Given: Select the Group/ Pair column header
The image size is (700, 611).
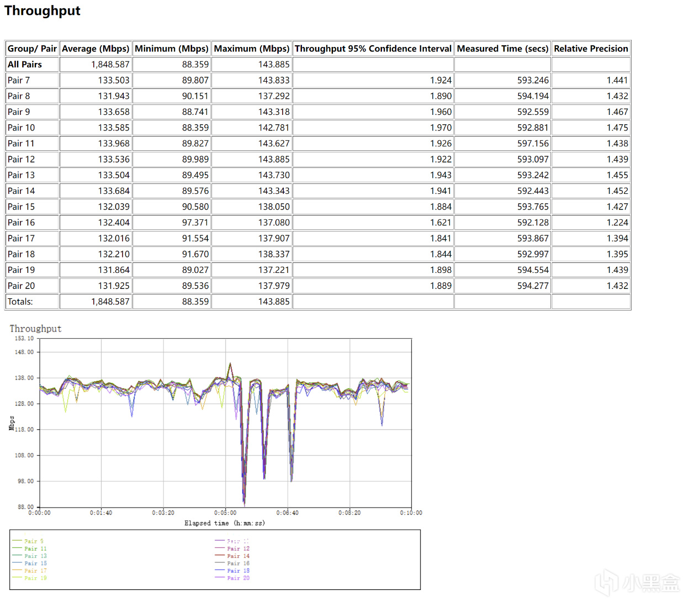Looking at the screenshot, I should [x=32, y=49].
